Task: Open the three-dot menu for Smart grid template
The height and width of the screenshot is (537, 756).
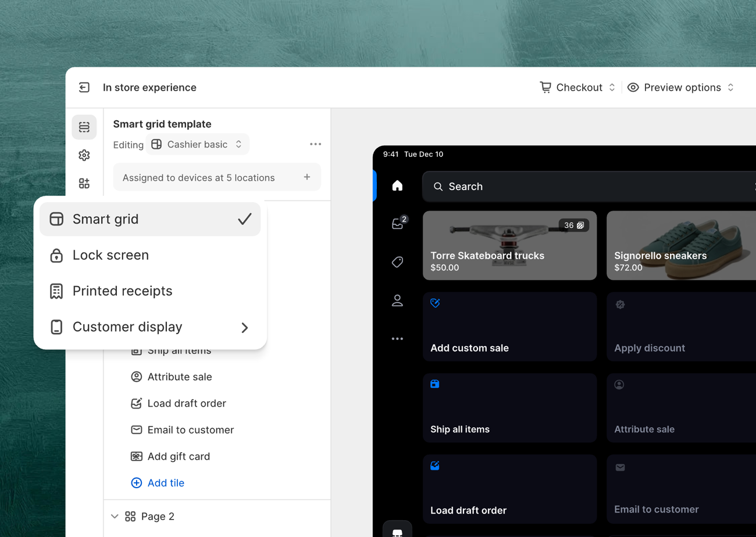Action: (x=315, y=144)
